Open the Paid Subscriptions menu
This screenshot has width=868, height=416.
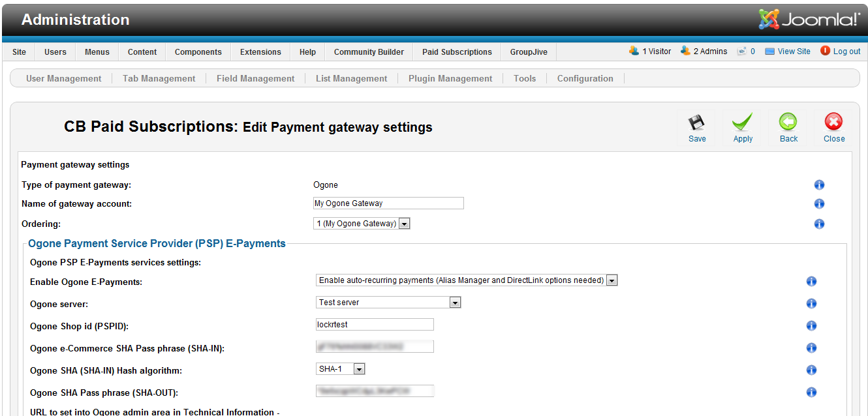(457, 52)
